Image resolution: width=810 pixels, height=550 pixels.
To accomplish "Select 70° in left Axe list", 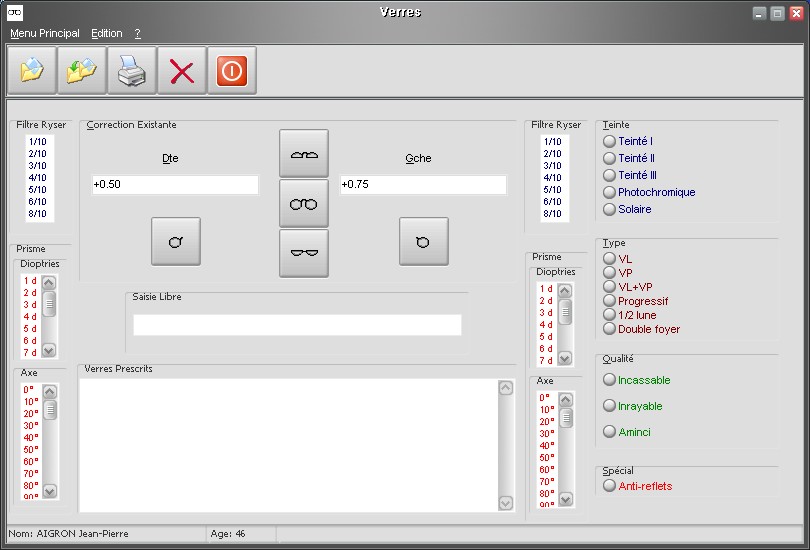I will 31,474.
